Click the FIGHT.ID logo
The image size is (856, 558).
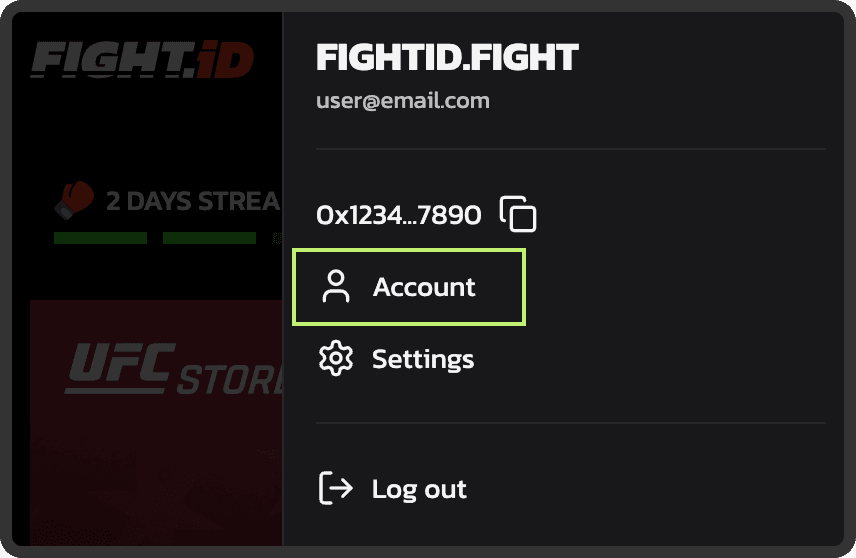[140, 61]
